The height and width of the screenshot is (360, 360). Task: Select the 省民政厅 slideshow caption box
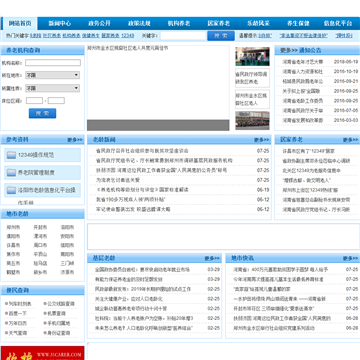coord(252,78)
